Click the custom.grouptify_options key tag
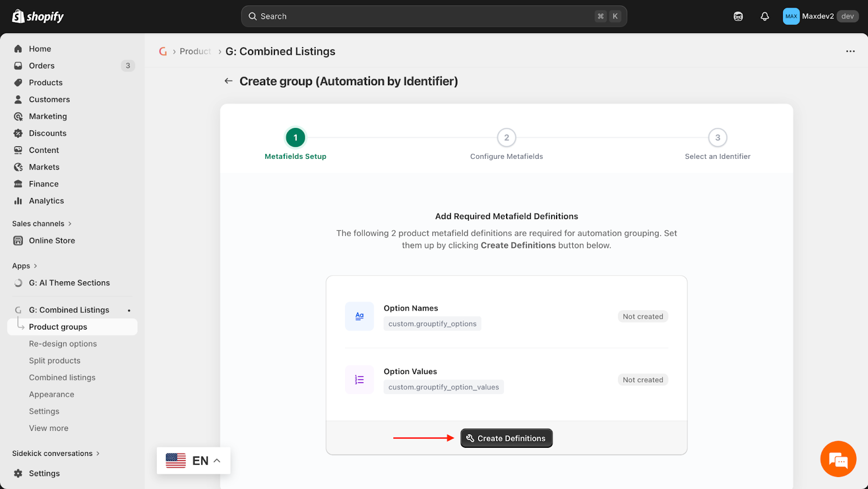This screenshot has height=489, width=868. 432,324
